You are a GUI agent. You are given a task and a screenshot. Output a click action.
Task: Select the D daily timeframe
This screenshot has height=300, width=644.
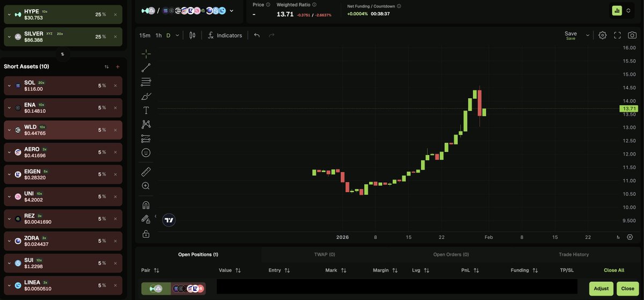(168, 35)
